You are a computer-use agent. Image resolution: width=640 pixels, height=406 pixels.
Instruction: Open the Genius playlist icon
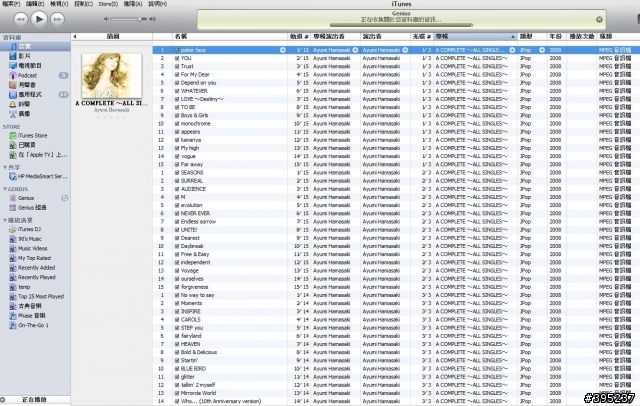tap(13, 198)
